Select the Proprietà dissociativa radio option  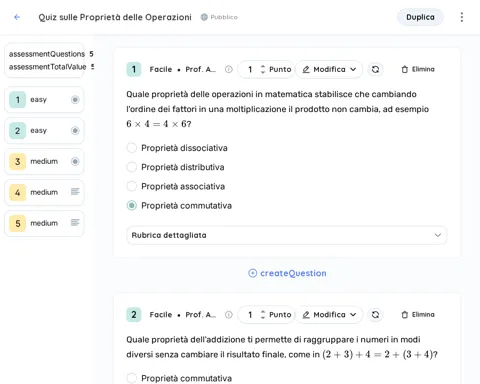pos(132,148)
